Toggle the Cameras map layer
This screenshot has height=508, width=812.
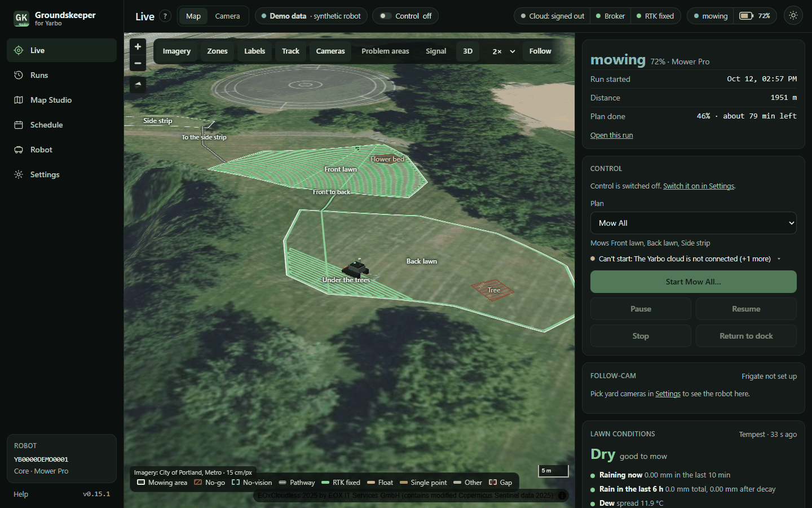coord(330,51)
